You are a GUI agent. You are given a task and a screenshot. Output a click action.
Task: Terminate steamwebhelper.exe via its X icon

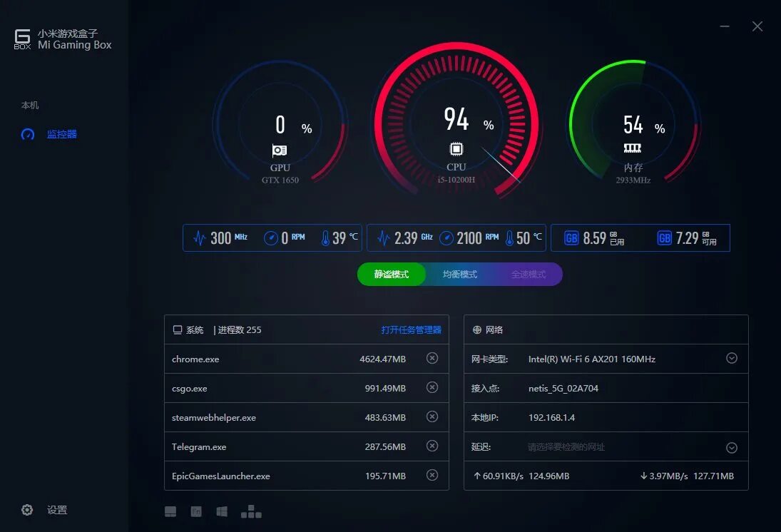coord(432,416)
